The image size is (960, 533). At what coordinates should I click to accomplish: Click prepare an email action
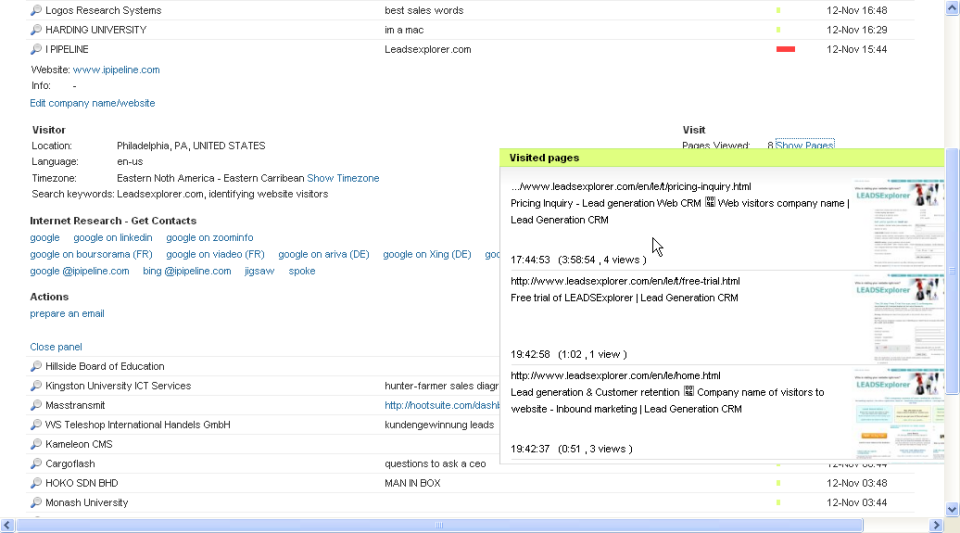tap(67, 313)
